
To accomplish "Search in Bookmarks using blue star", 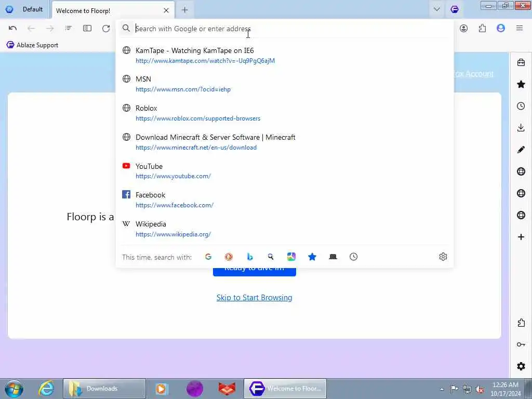I will pos(312,257).
